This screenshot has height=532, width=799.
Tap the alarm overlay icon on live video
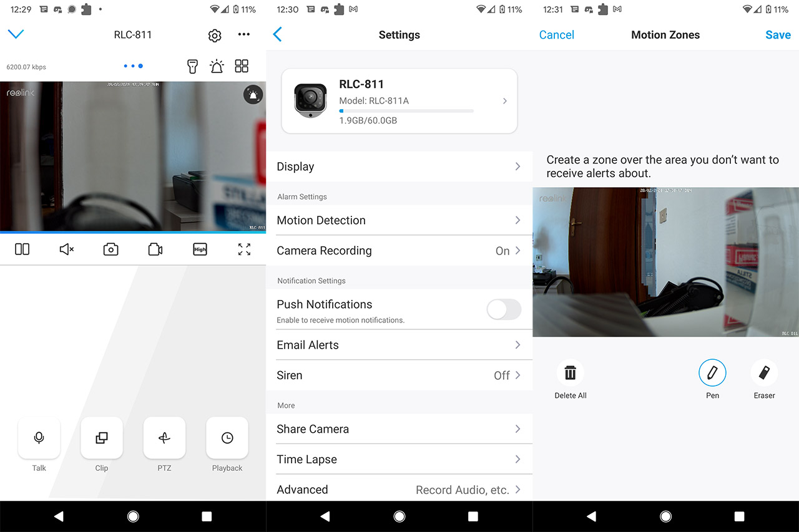click(253, 95)
